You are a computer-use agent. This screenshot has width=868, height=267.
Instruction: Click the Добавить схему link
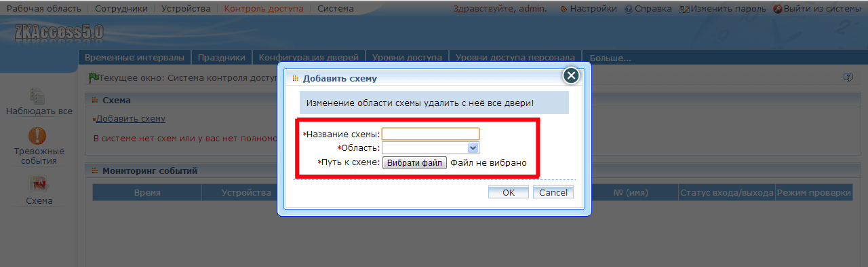[130, 119]
